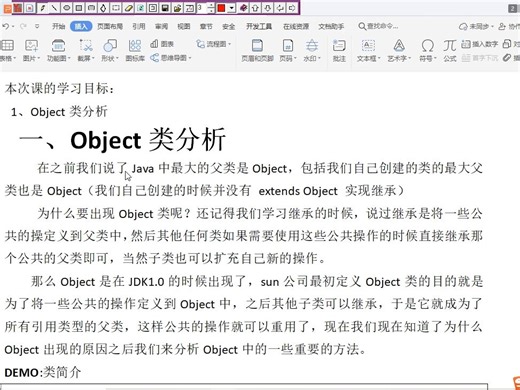Click the 水印 watermark icon
This screenshot has height=390, width=520.
312,45
